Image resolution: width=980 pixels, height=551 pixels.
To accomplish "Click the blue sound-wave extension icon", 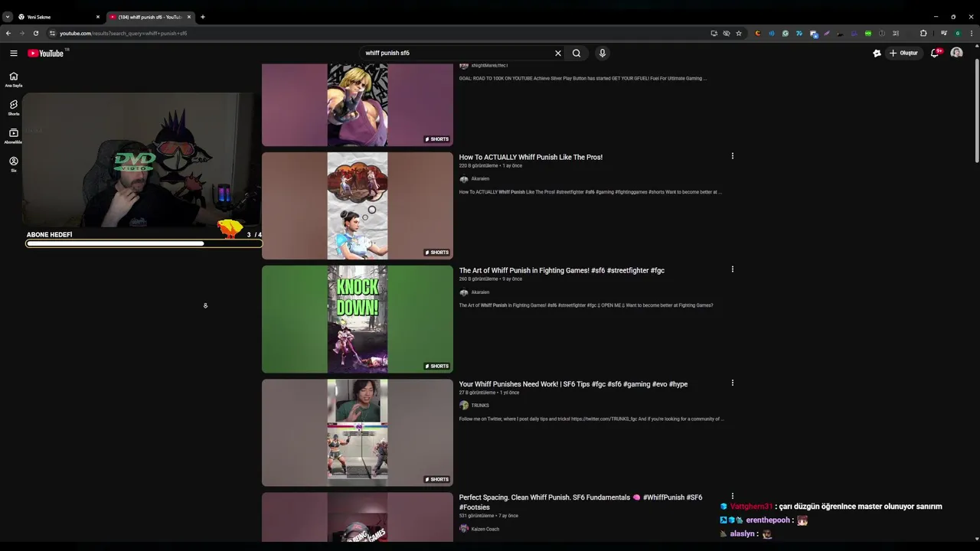I will pyautogui.click(x=771, y=33).
